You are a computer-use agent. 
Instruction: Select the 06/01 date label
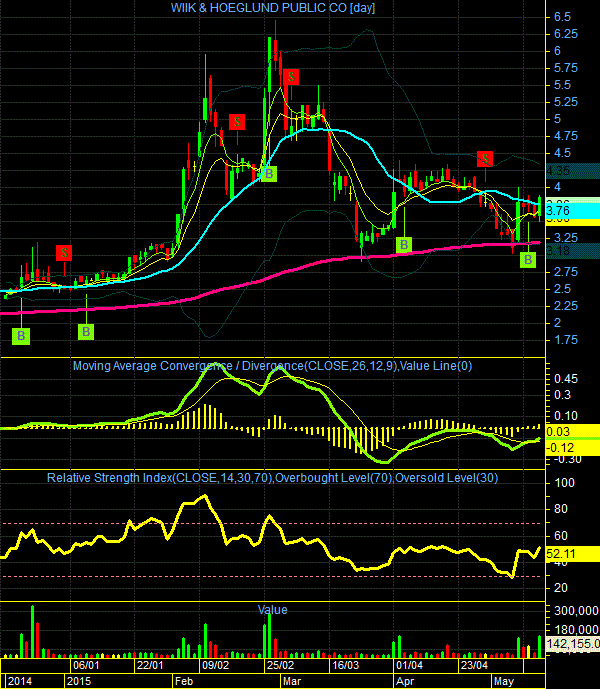point(86,665)
